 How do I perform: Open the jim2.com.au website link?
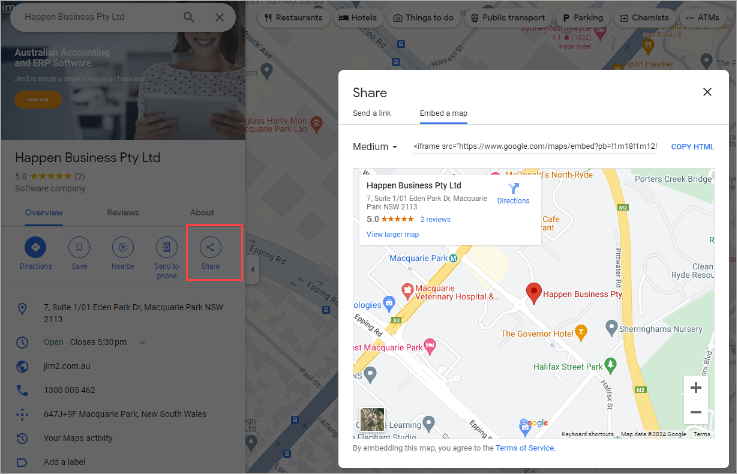[x=67, y=366]
